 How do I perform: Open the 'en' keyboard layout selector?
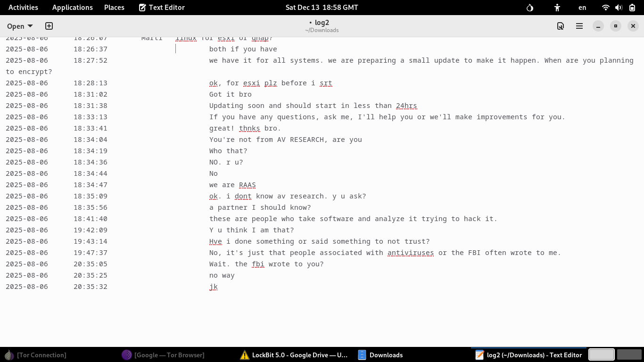pyautogui.click(x=582, y=7)
